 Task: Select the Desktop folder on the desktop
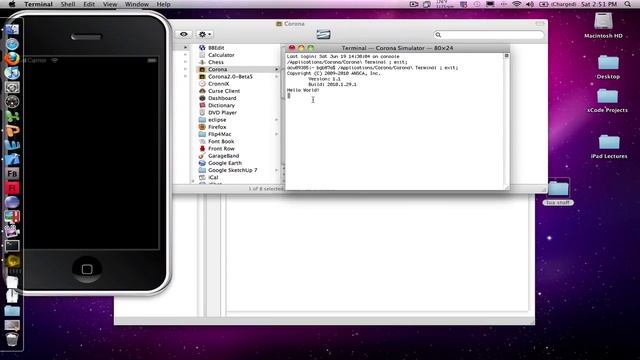(608, 67)
